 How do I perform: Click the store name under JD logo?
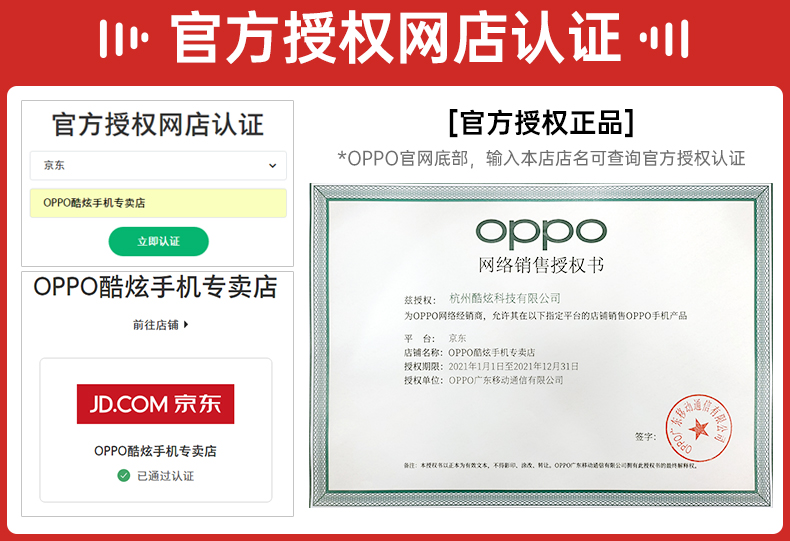tap(155, 451)
